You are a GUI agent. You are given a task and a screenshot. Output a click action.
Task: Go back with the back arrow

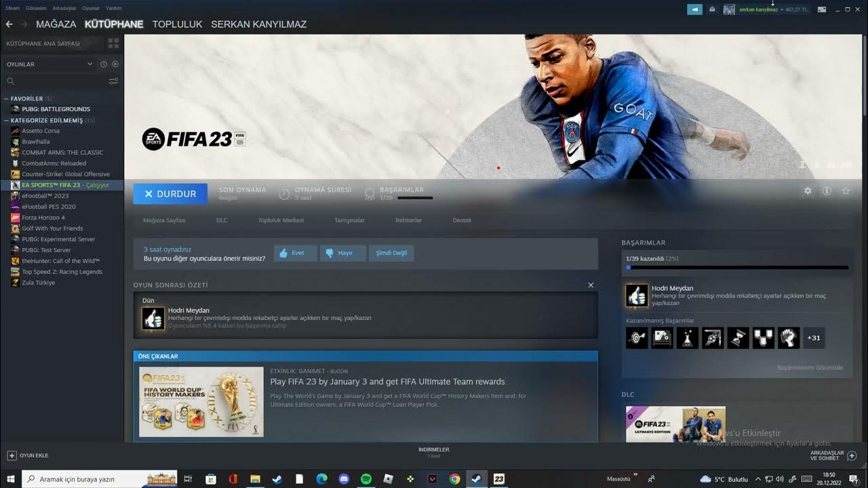coord(9,24)
